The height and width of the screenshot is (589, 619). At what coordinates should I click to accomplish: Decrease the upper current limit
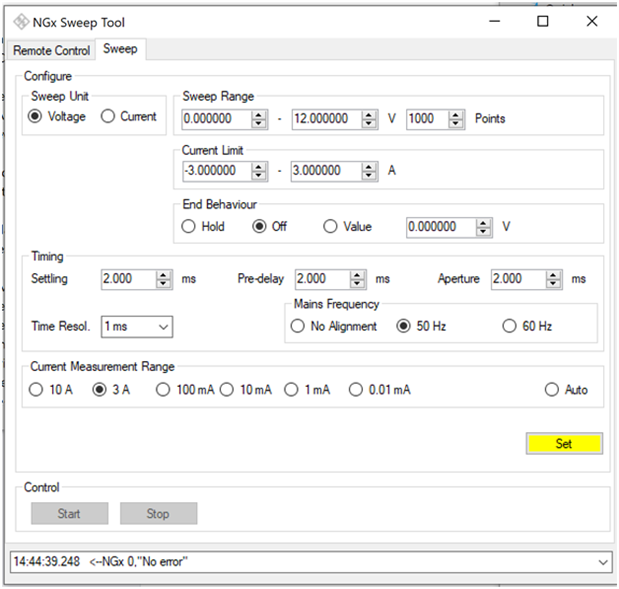point(369,175)
